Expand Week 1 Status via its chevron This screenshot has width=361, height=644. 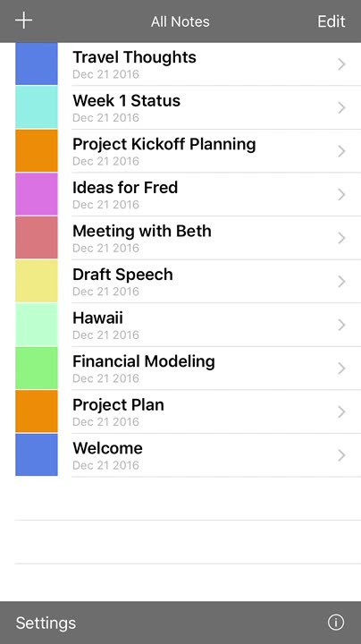341,107
